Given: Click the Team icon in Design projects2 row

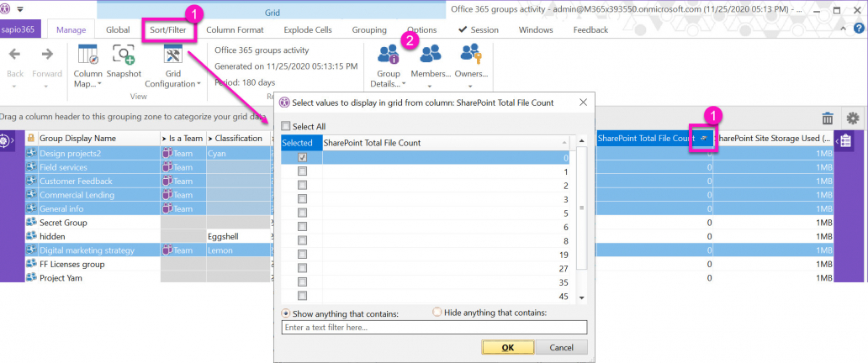Looking at the screenshot, I should (167, 153).
